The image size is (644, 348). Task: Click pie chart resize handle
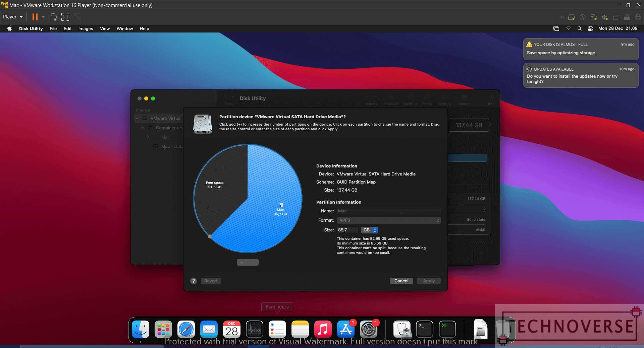[210, 236]
